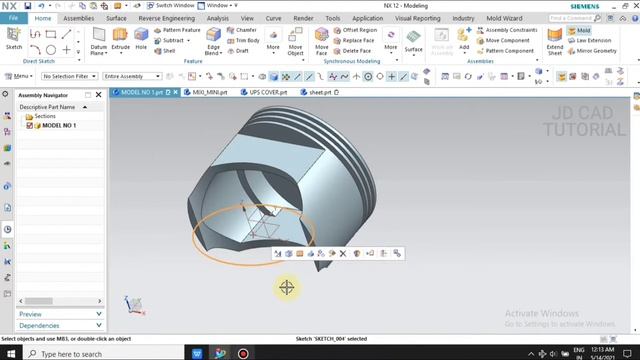Image resolution: width=640 pixels, height=360 pixels.
Task: Select the Offset Region command
Action: [355, 30]
